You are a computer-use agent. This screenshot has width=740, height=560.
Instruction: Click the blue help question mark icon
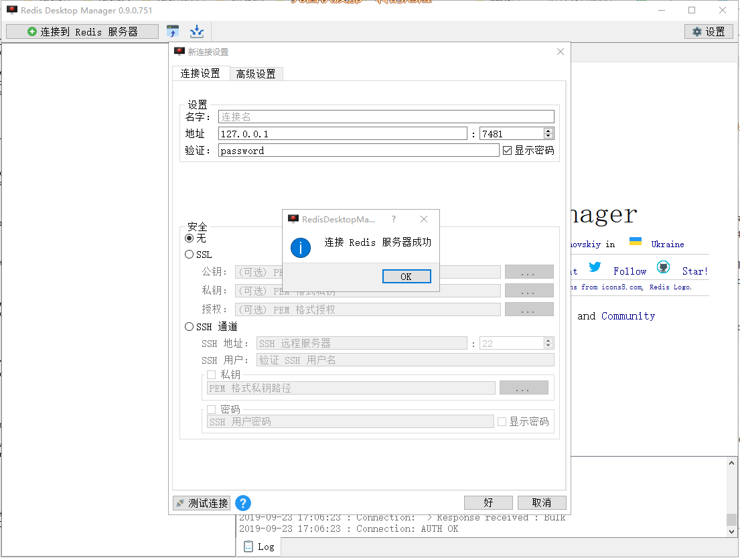click(243, 503)
